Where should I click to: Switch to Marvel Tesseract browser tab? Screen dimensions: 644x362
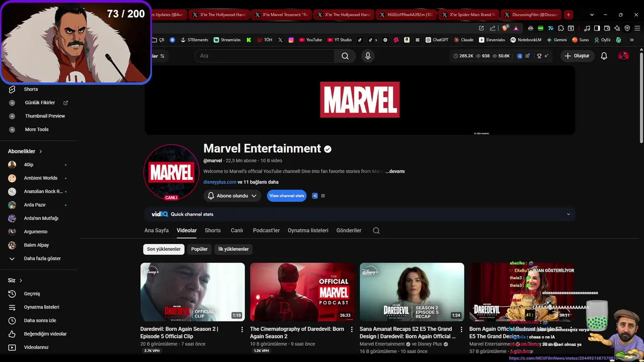(x=281, y=15)
